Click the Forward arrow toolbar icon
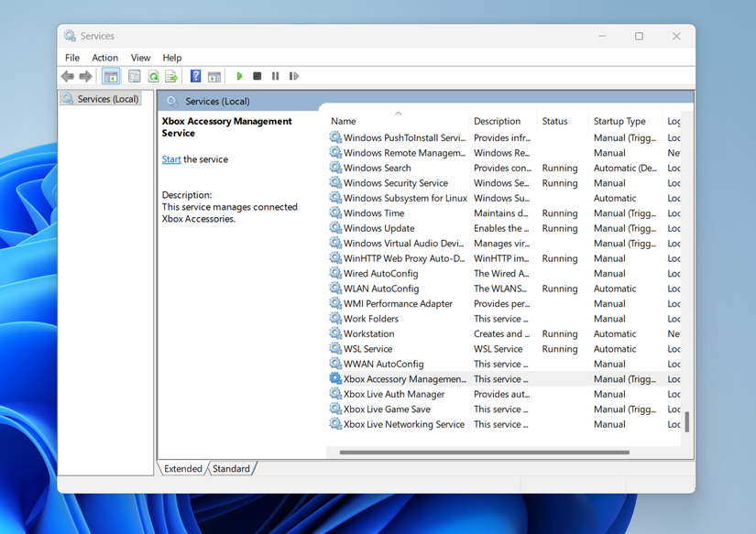The width and height of the screenshot is (756, 534). tap(86, 76)
